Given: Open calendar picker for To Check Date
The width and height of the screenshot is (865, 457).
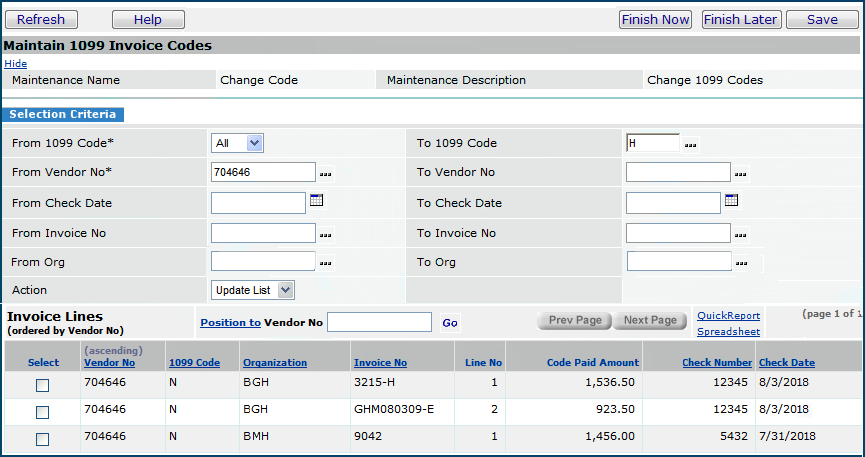Looking at the screenshot, I should click(x=731, y=200).
